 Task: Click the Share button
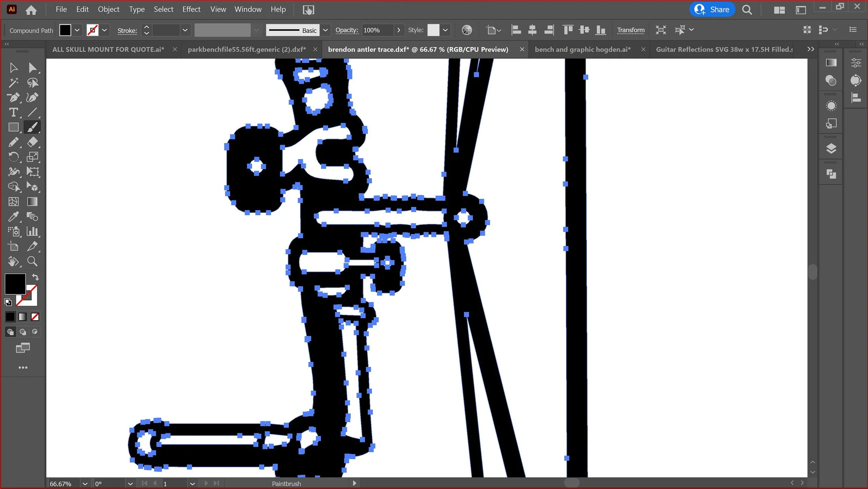click(712, 9)
